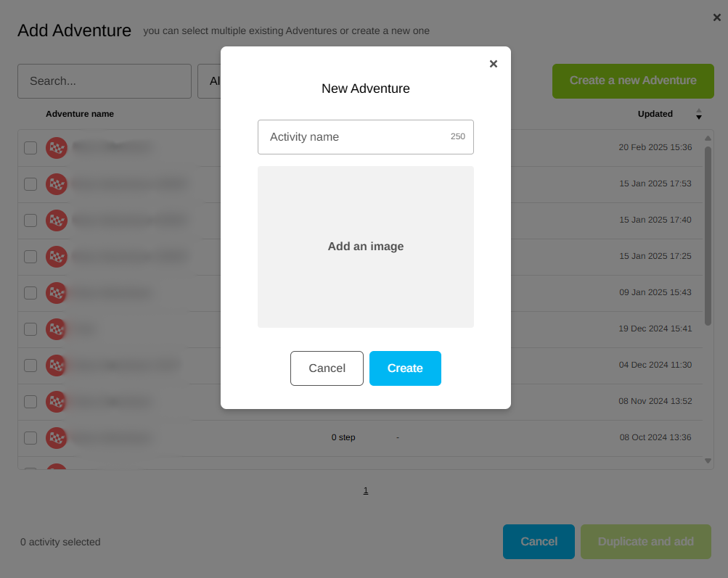Select the checkbox for the 15 Jan 2025 17:53 row
This screenshot has height=578, width=728.
click(x=30, y=184)
